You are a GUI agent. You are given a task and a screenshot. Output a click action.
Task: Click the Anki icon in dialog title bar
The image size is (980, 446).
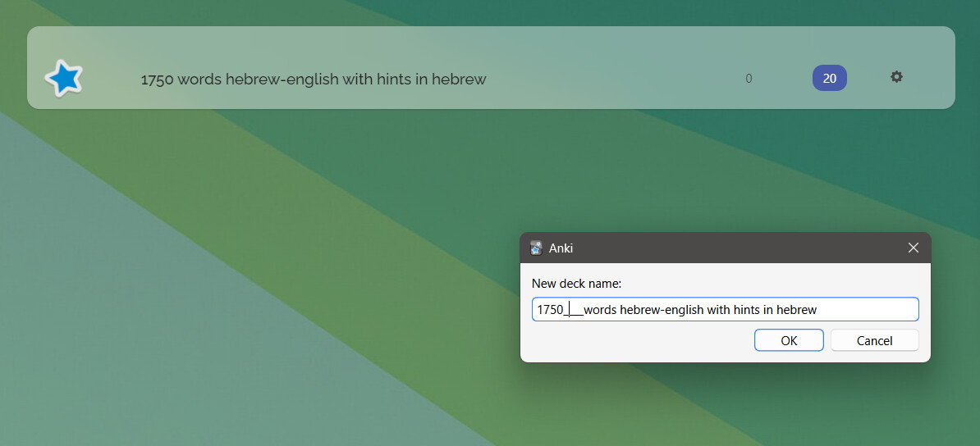(536, 248)
